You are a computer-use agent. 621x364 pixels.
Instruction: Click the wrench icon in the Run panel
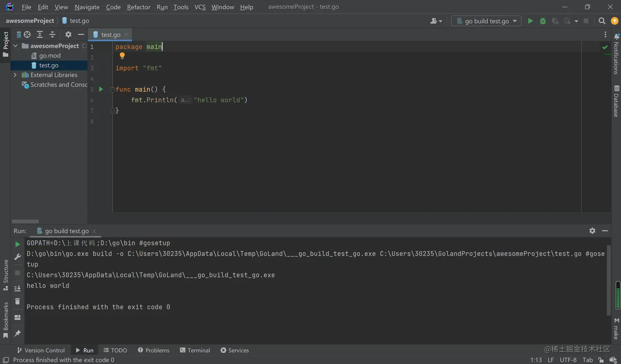click(17, 257)
